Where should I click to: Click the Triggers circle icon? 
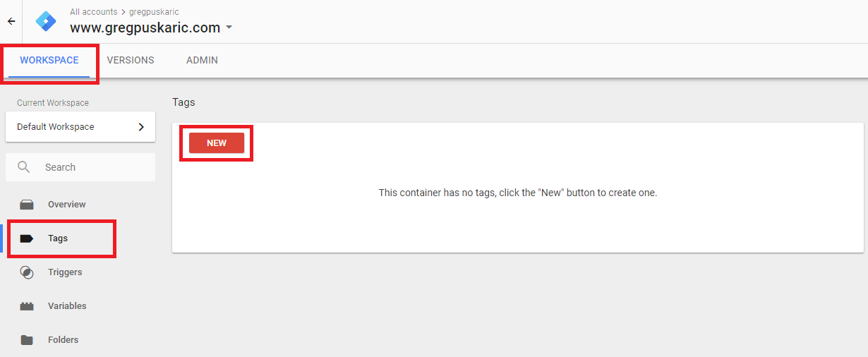tap(27, 272)
